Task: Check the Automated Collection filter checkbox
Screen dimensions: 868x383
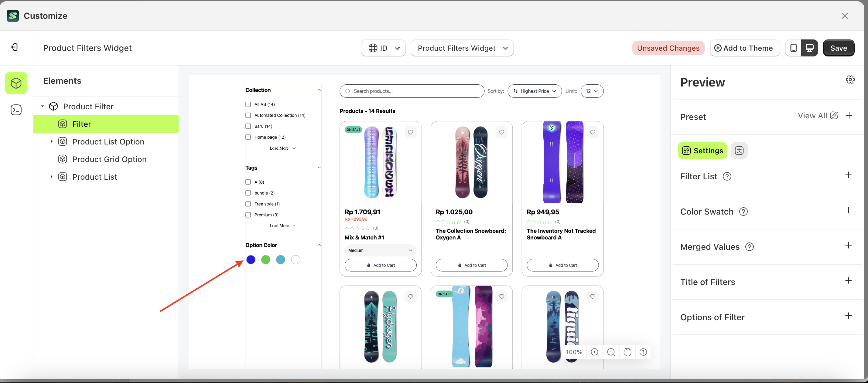Action: pos(248,115)
